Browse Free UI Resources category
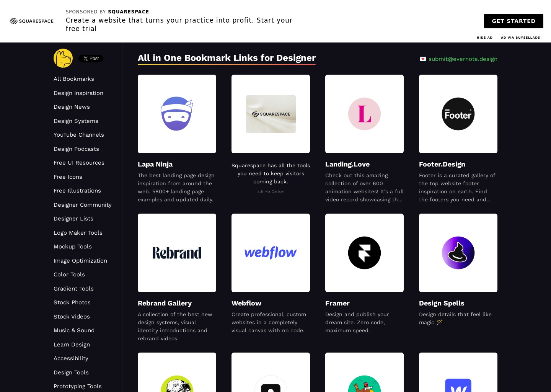 79,163
